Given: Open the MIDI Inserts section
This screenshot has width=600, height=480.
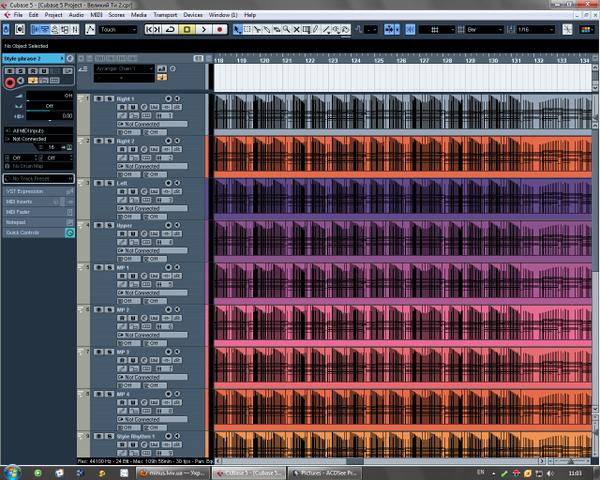Looking at the screenshot, I should (24, 201).
